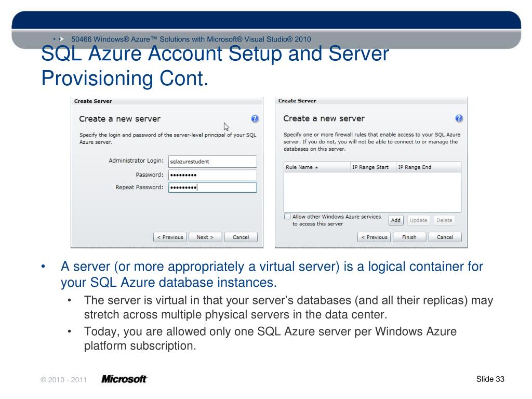The width and height of the screenshot is (532, 399).
Task: Click the Administrator Login field
Action: [x=212, y=162]
